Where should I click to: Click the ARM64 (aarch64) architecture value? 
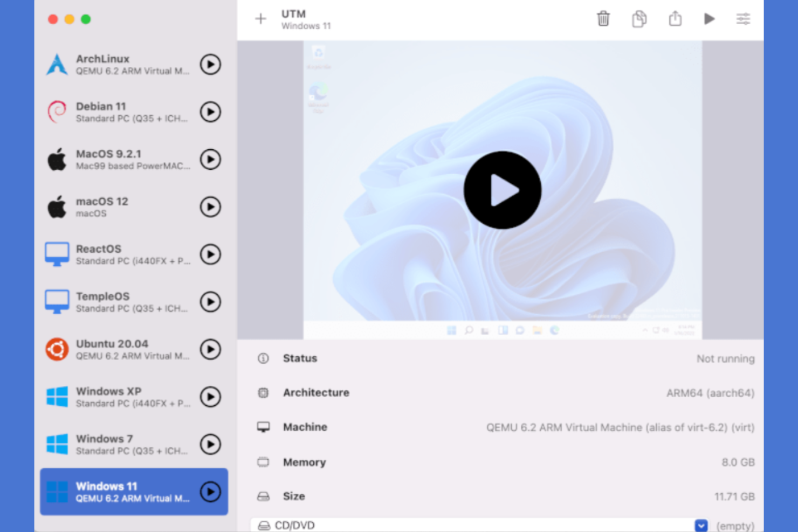(710, 393)
